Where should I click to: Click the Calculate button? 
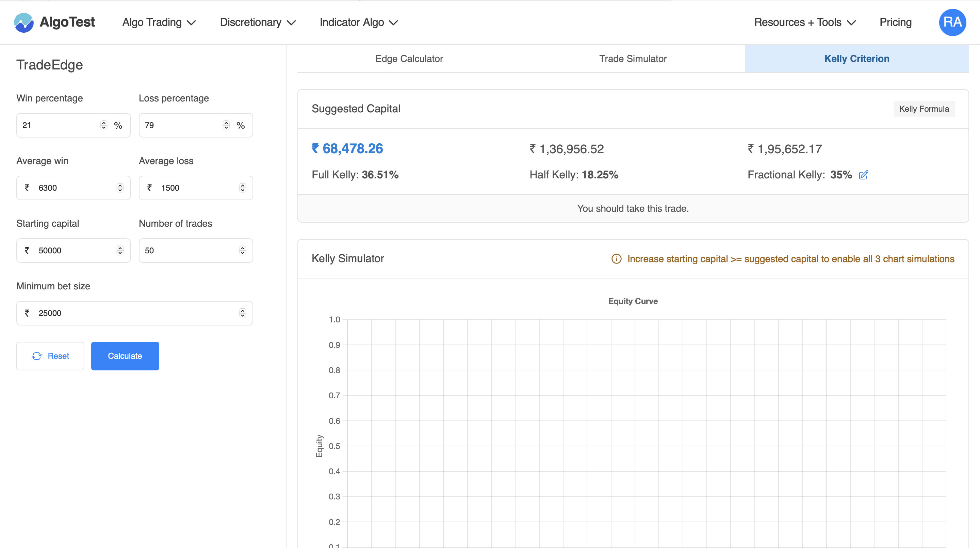pyautogui.click(x=125, y=356)
